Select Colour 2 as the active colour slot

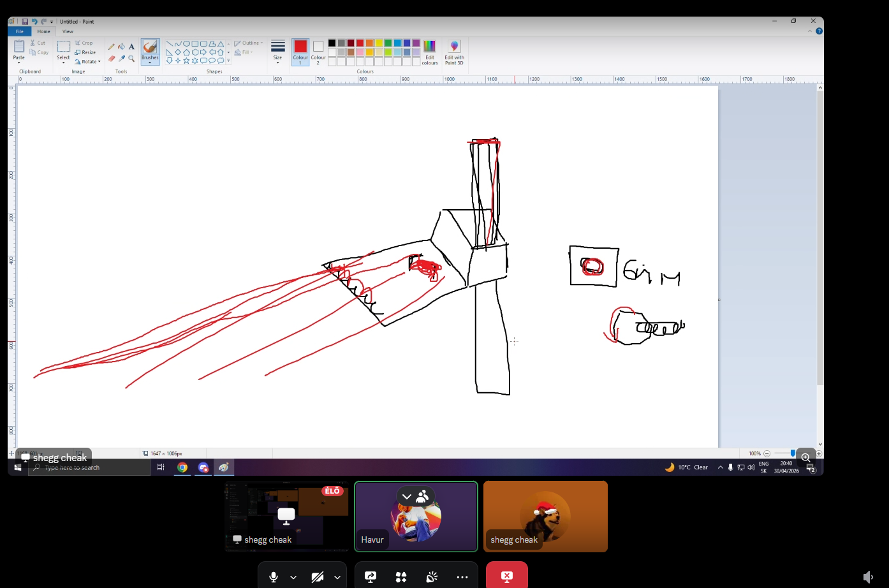coord(318,52)
